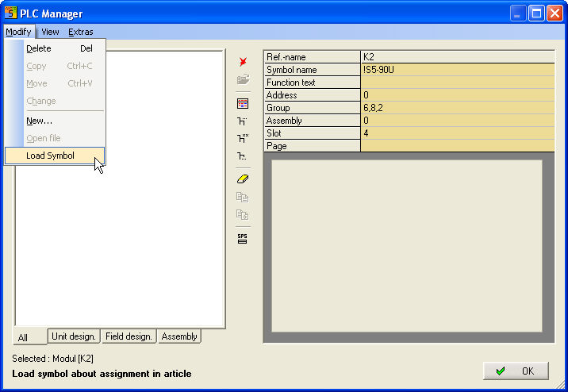The height and width of the screenshot is (392, 568).
Task: Edit the Symbol name field !S5-90U
Action: pos(458,70)
